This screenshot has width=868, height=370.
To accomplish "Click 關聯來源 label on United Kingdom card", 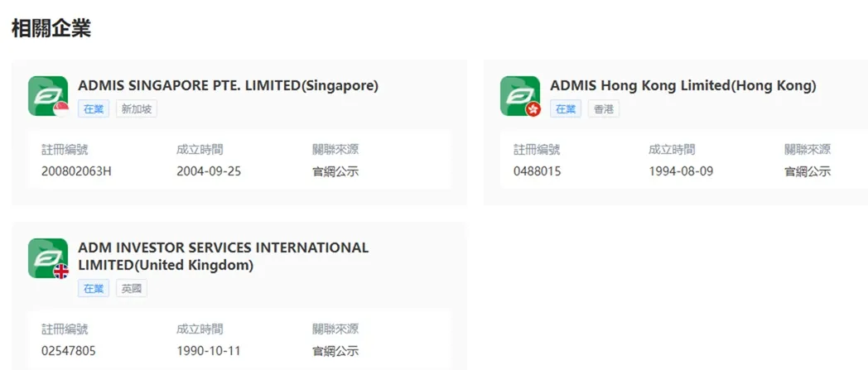I will coord(335,329).
